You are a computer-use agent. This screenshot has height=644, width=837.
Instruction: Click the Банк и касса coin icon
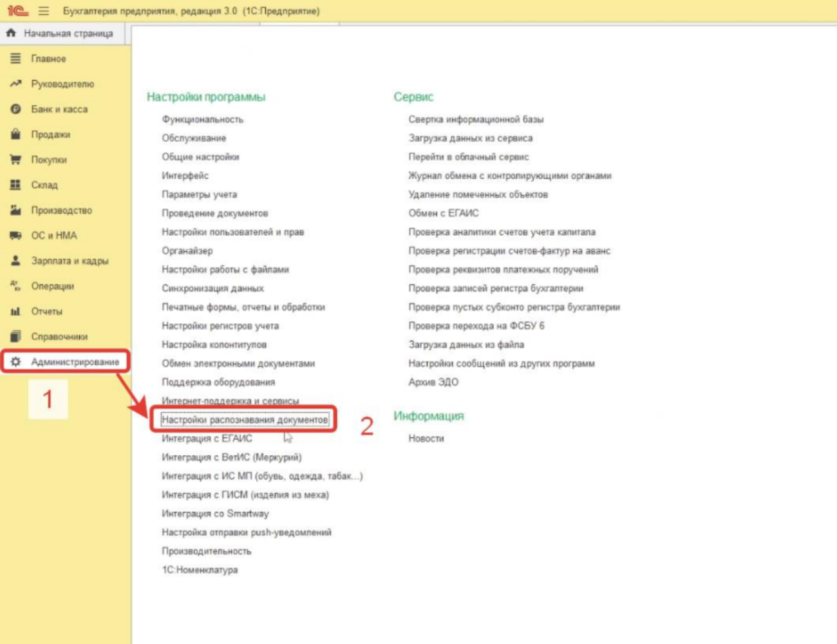[15, 109]
